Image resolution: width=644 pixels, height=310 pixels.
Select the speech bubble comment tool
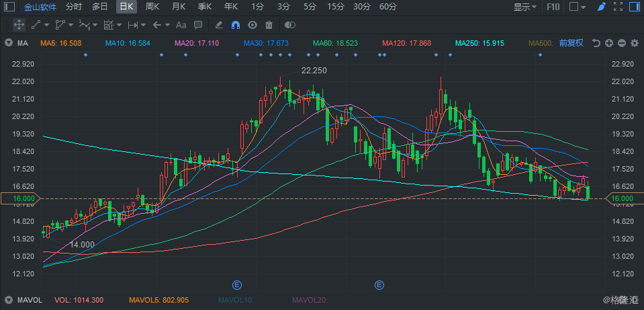click(x=198, y=25)
